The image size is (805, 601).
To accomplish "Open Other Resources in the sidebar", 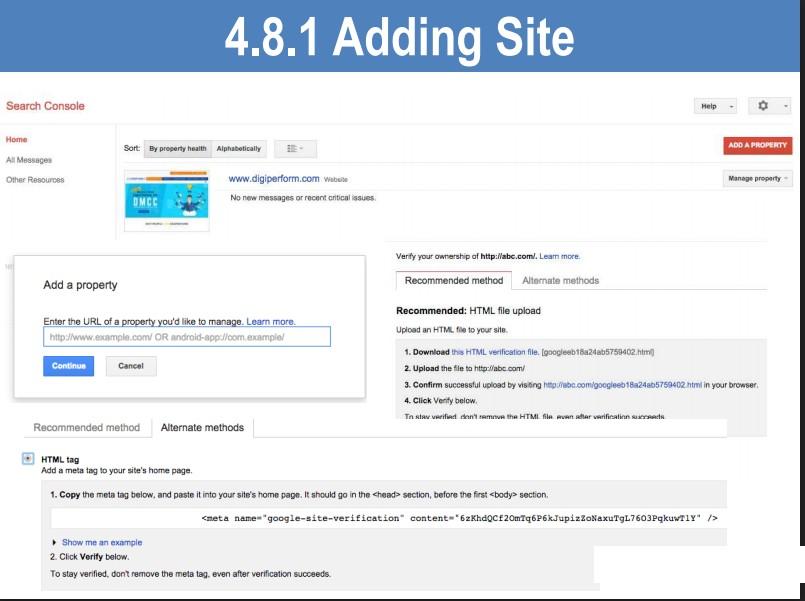I will [x=35, y=180].
